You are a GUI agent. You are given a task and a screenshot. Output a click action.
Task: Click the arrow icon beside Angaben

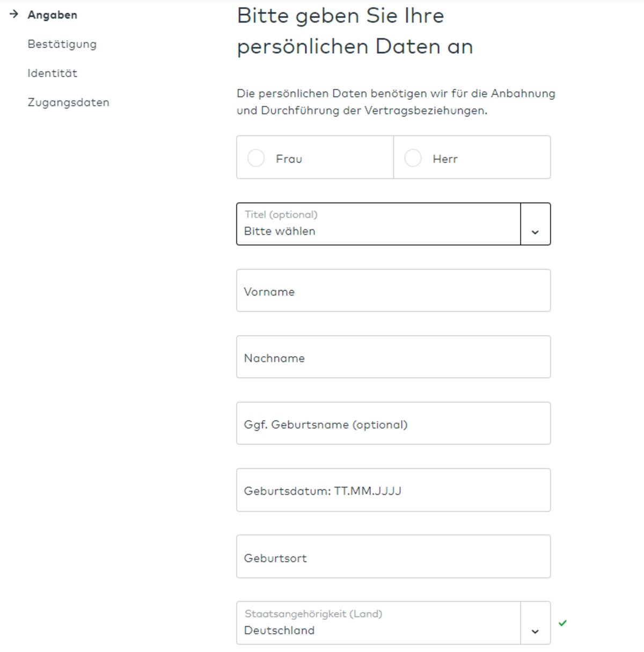[13, 15]
